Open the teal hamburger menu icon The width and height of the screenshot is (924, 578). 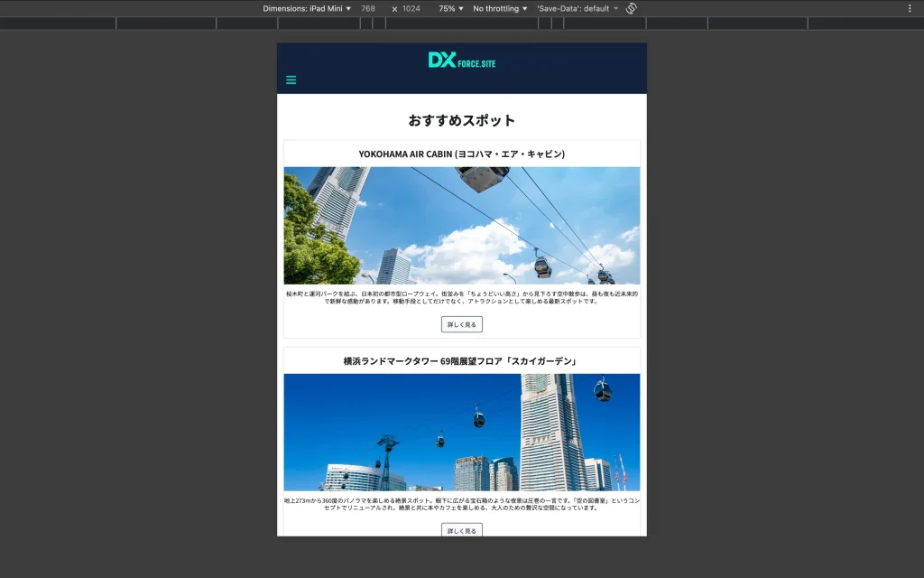click(x=291, y=79)
